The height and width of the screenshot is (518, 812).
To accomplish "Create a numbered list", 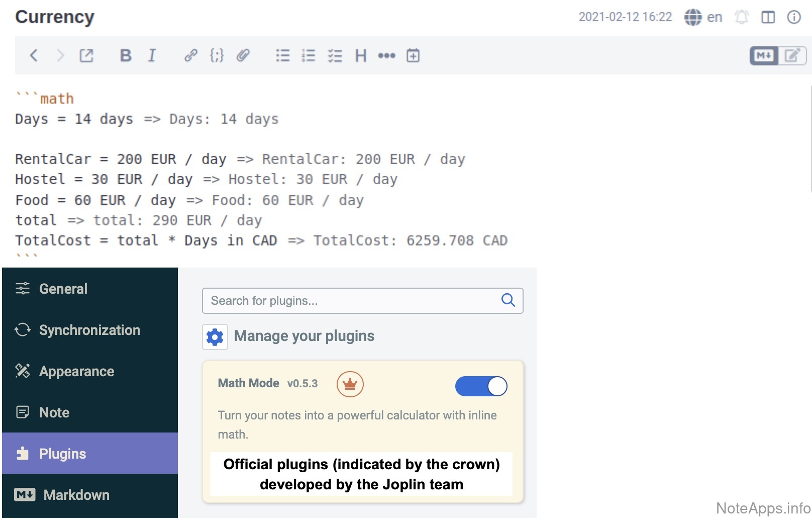I will [x=309, y=55].
